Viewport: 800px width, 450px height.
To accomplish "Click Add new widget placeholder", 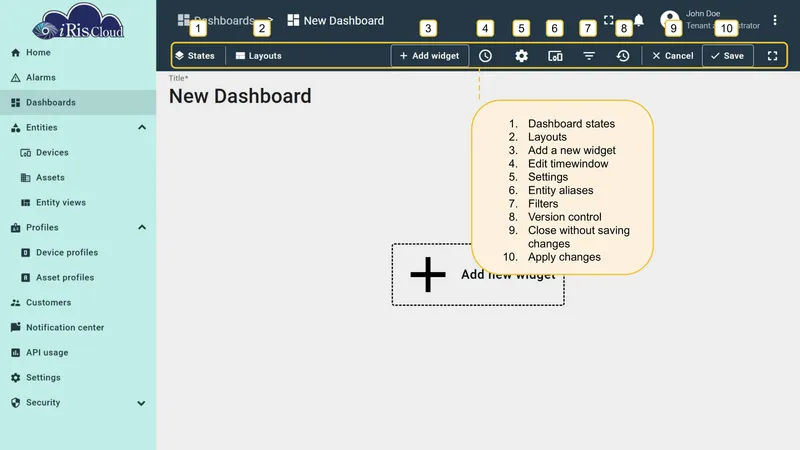I will [x=478, y=274].
